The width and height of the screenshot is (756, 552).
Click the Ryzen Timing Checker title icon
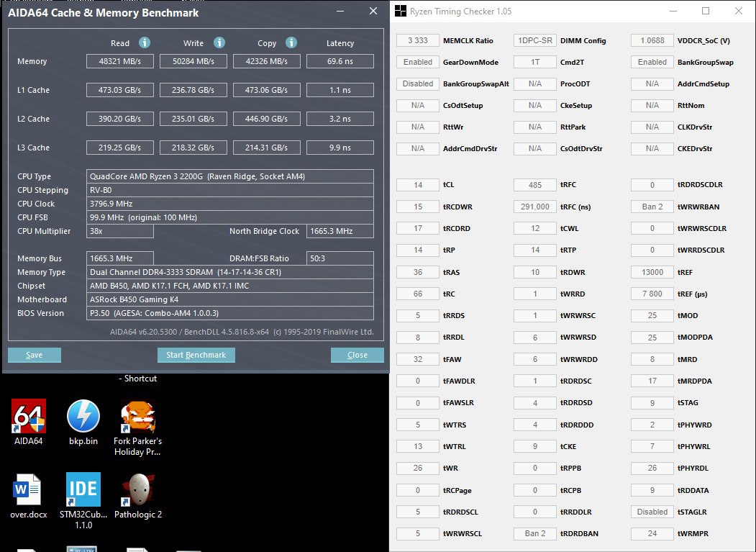[x=401, y=11]
